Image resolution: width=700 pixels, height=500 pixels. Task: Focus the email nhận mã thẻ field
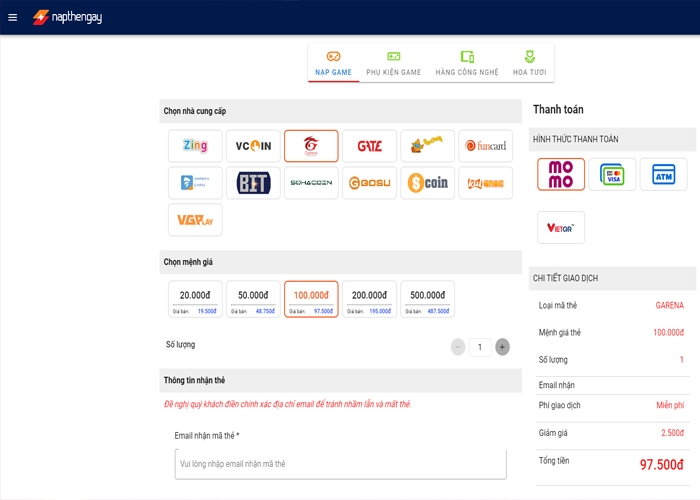pyautogui.click(x=341, y=464)
